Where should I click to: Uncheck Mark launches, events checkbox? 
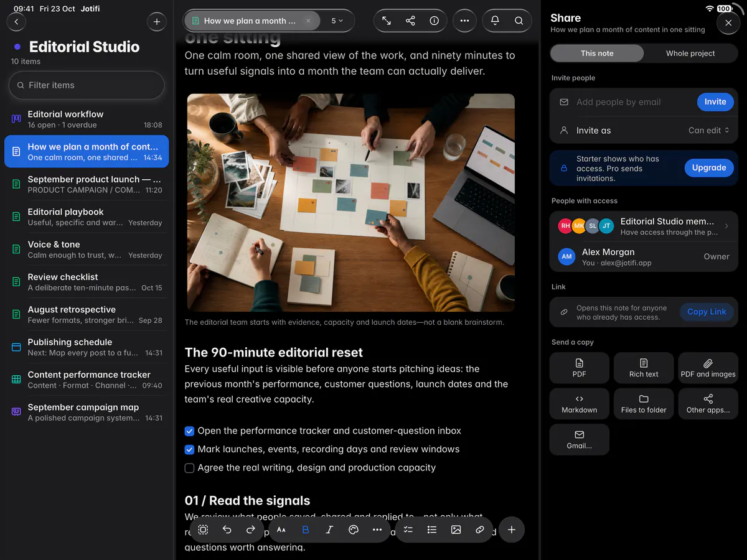pos(190,449)
